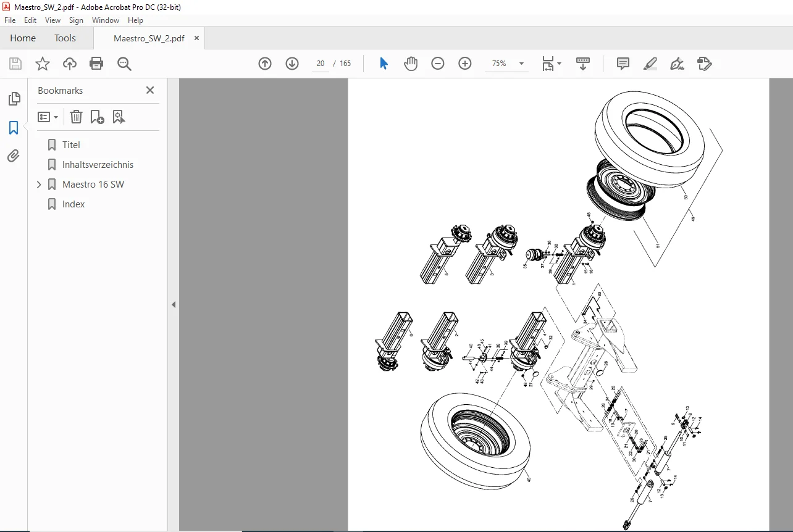Open the Titel bookmark
The height and width of the screenshot is (532, 793).
point(71,145)
